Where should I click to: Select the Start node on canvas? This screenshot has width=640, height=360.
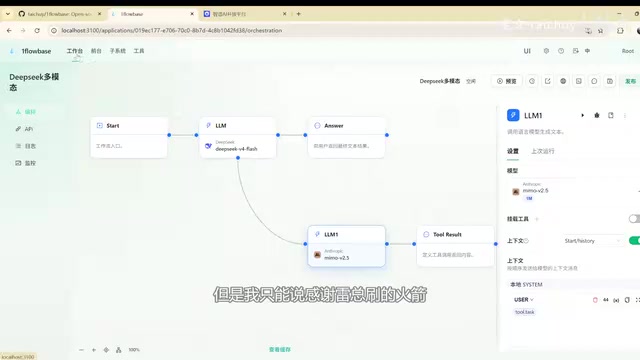pyautogui.click(x=129, y=137)
